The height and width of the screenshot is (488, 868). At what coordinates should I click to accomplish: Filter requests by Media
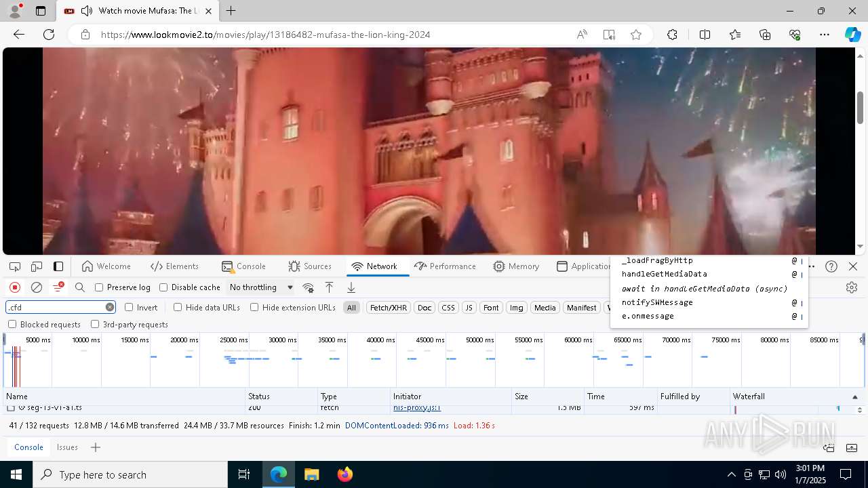pos(545,308)
